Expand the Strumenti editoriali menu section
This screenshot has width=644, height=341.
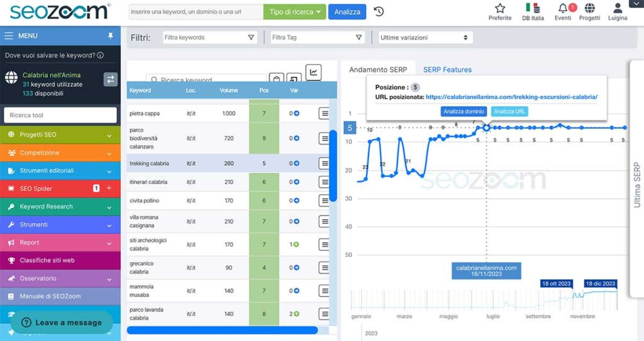[60, 170]
